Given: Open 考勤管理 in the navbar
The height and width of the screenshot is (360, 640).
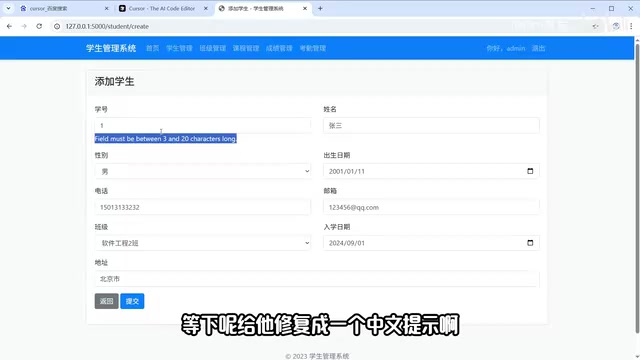Looking at the screenshot, I should point(313,48).
